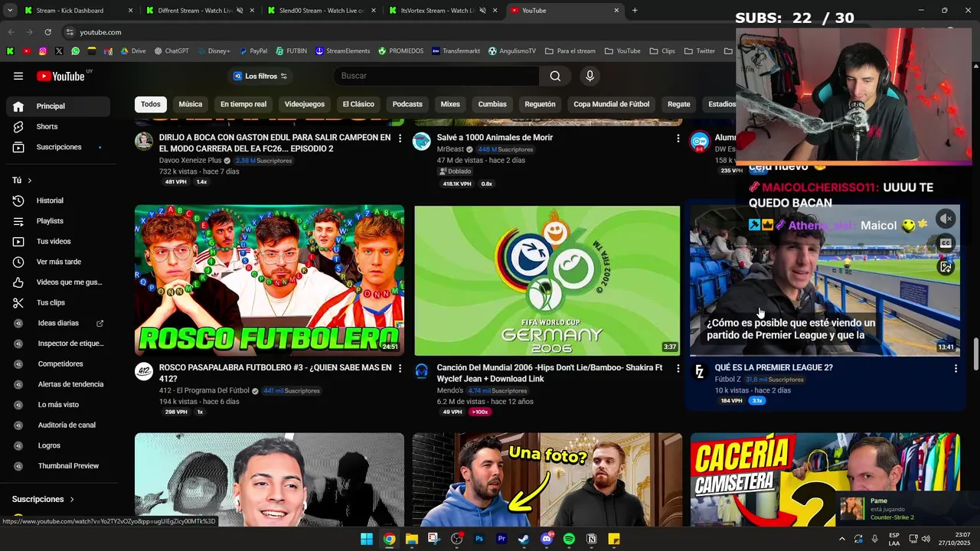The height and width of the screenshot is (551, 980).
Task: Open the Cacería Camisetera thumbnail
Action: 825,479
